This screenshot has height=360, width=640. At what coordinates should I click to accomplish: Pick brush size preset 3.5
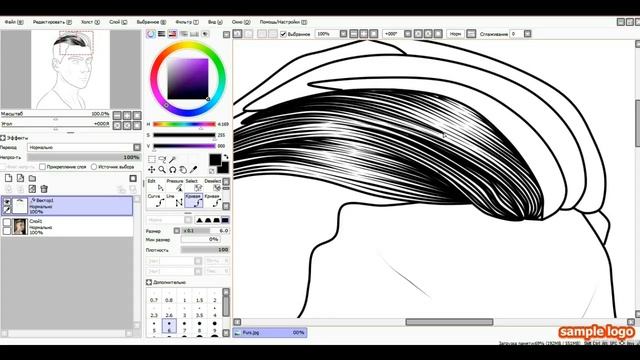[199, 312]
